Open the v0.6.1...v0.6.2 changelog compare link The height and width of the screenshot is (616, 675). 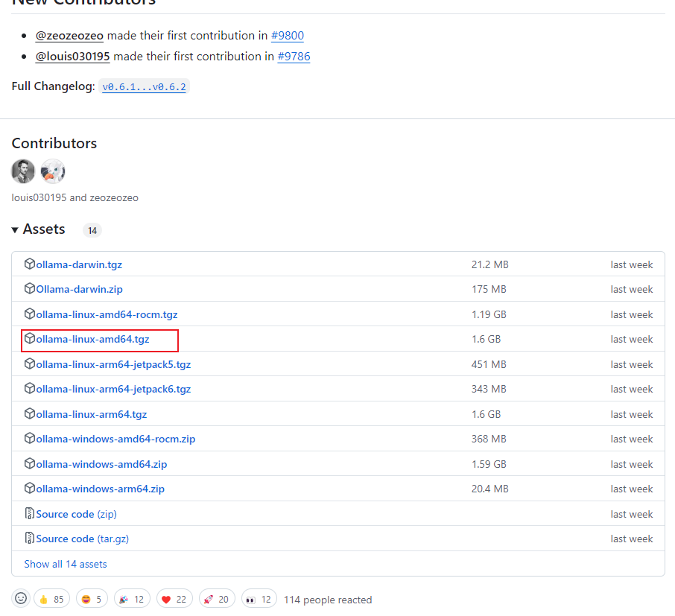coord(145,86)
